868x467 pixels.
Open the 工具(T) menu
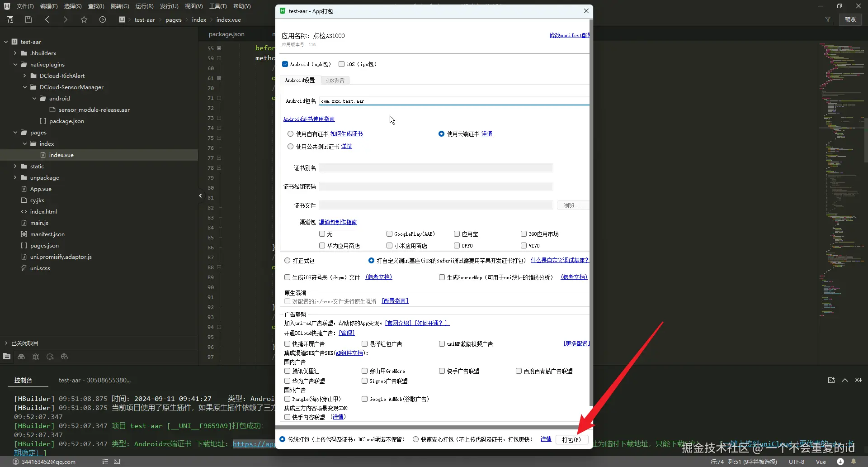pyautogui.click(x=218, y=6)
